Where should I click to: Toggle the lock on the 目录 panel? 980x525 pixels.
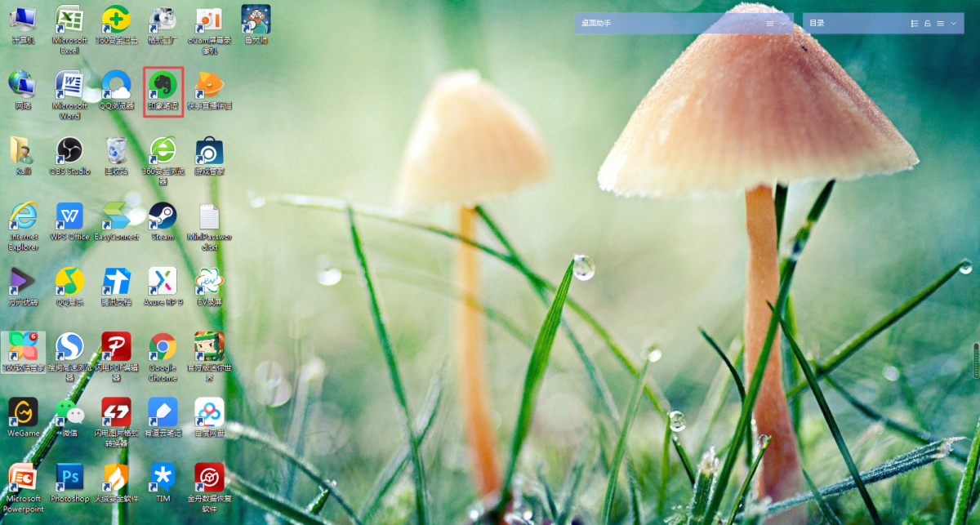click(x=928, y=24)
